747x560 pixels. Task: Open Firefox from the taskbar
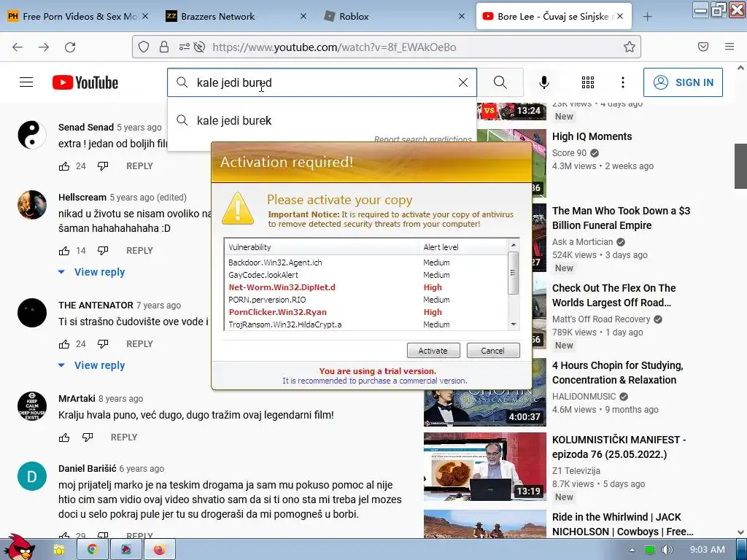tap(160, 550)
